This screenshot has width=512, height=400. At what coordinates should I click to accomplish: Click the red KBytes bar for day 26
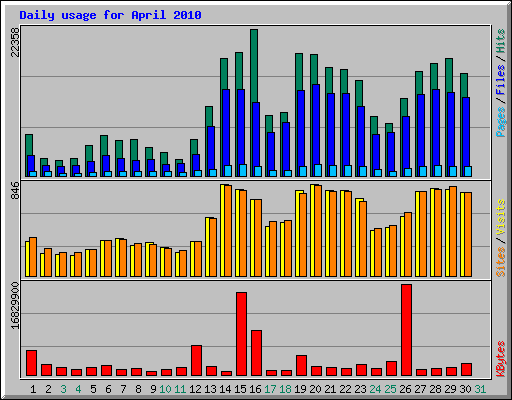[406, 330]
